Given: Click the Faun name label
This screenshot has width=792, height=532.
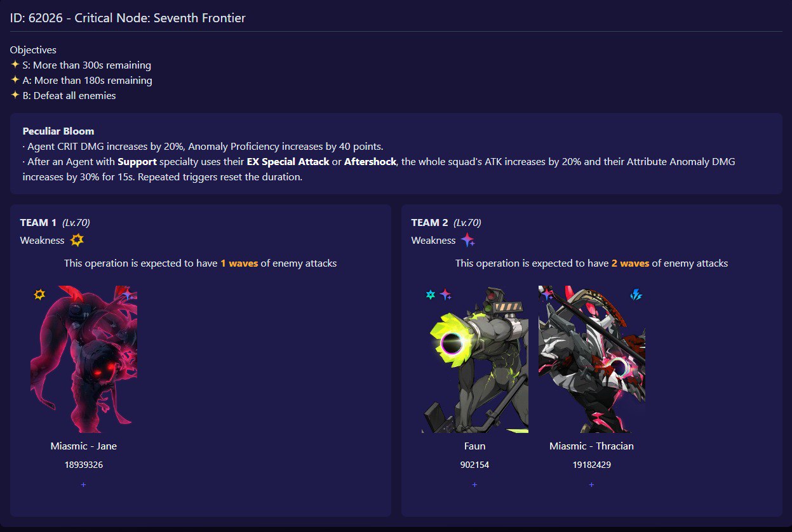Looking at the screenshot, I should [x=474, y=446].
